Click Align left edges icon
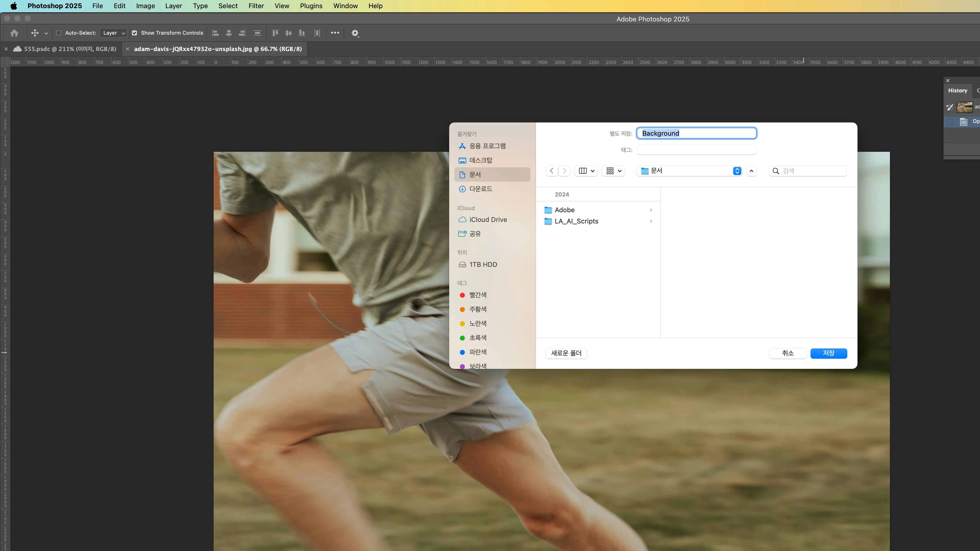This screenshot has height=551, width=980. [x=215, y=33]
